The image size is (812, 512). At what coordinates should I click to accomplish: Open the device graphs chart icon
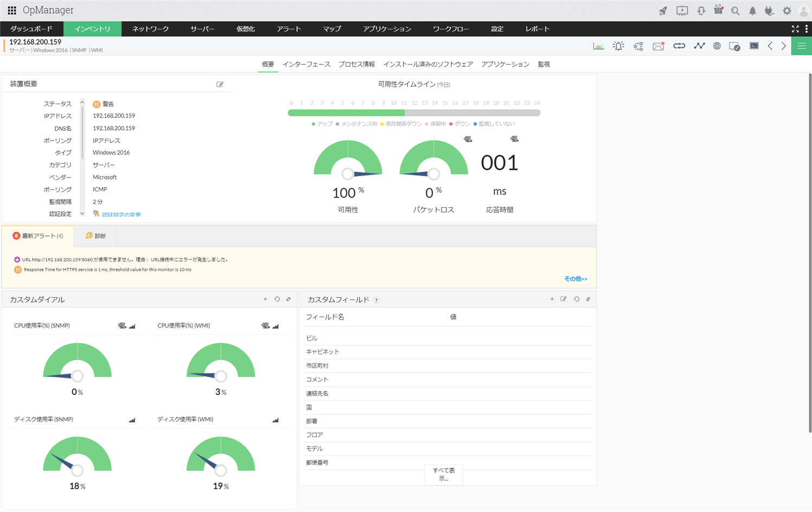(598, 46)
